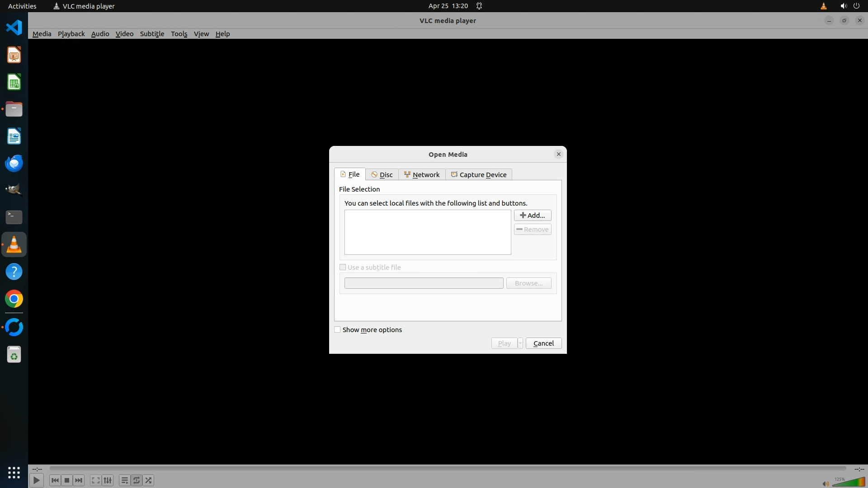Open the Media menu
The height and width of the screenshot is (488, 868).
pyautogui.click(x=42, y=34)
